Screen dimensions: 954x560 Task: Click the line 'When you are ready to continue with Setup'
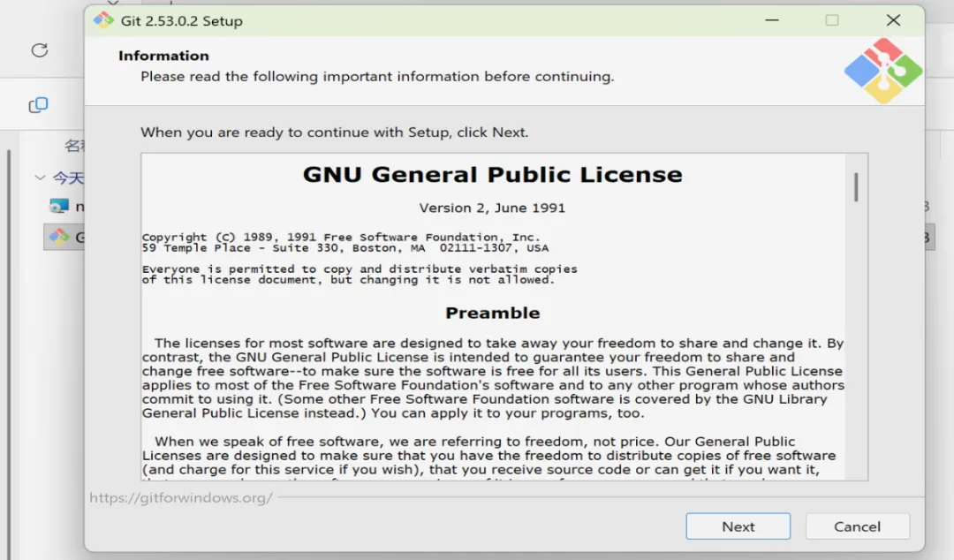pyautogui.click(x=335, y=132)
